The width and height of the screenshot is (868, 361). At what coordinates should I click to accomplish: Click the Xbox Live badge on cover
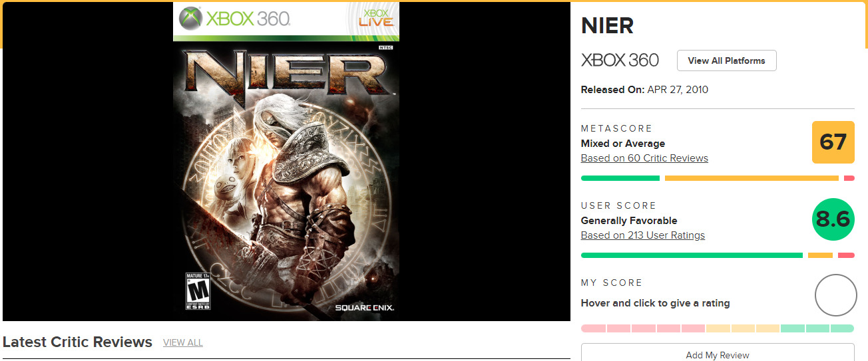point(376,18)
